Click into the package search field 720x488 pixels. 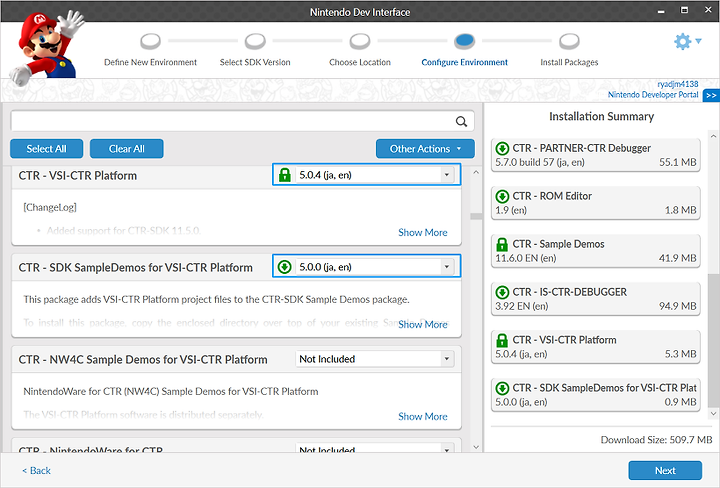pyautogui.click(x=232, y=121)
